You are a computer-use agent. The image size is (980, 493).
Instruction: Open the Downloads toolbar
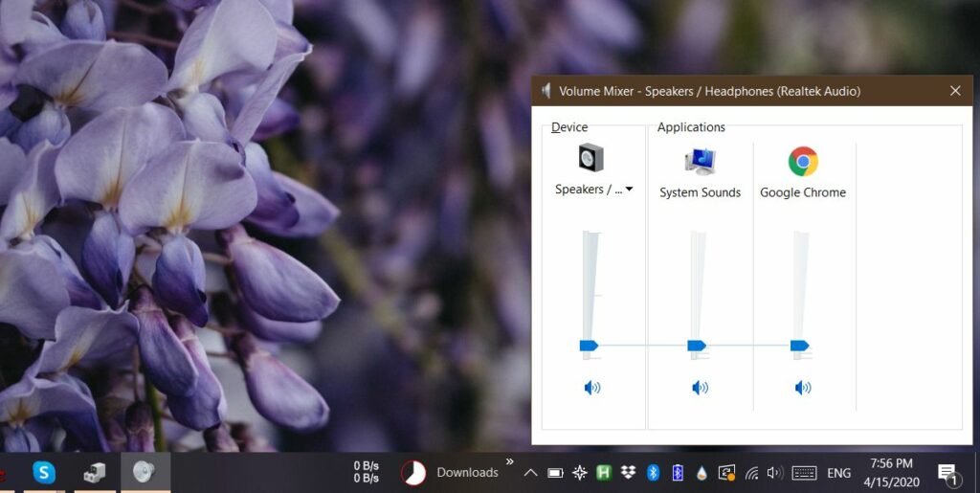tap(467, 473)
